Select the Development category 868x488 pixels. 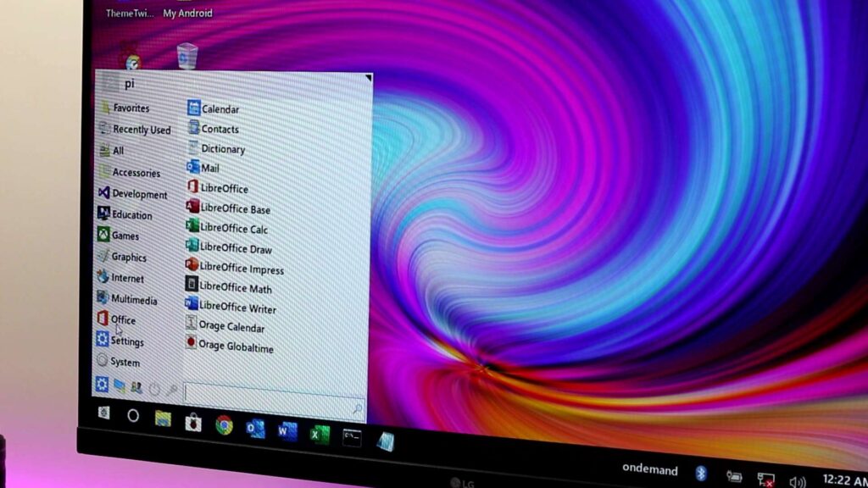pyautogui.click(x=133, y=194)
